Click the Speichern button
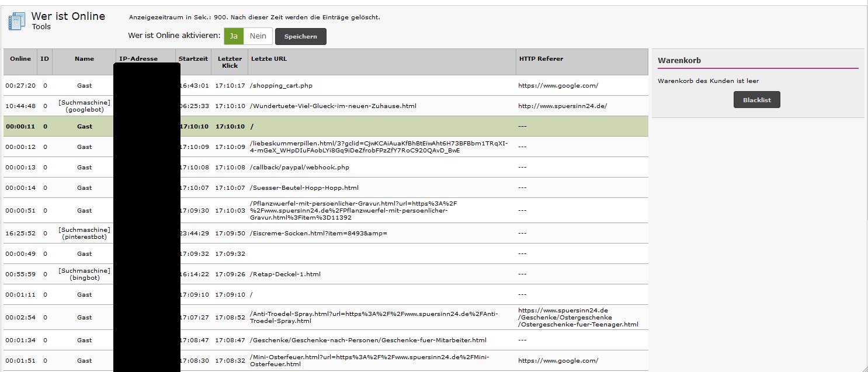 (300, 36)
